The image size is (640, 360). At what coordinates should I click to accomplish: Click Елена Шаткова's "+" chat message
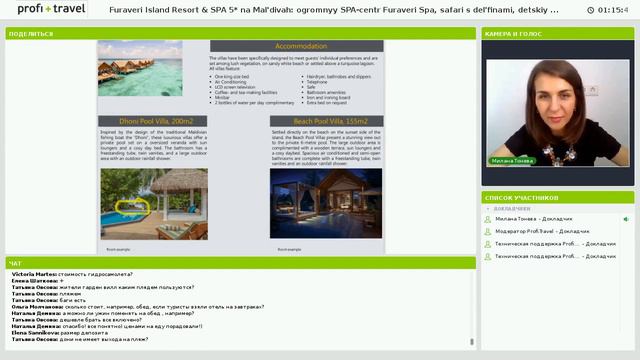coord(38,281)
